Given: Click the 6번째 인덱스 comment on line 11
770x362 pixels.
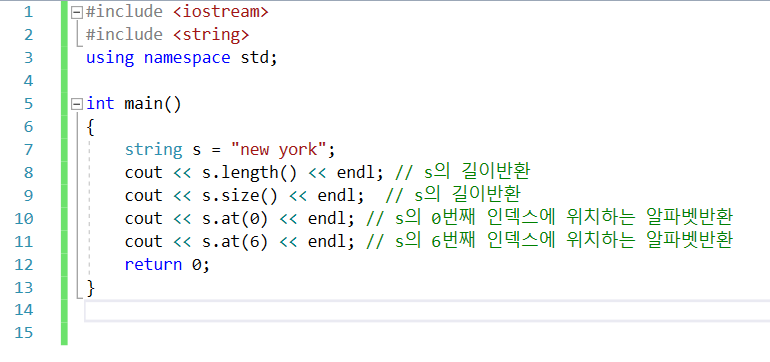Looking at the screenshot, I should tap(550, 242).
